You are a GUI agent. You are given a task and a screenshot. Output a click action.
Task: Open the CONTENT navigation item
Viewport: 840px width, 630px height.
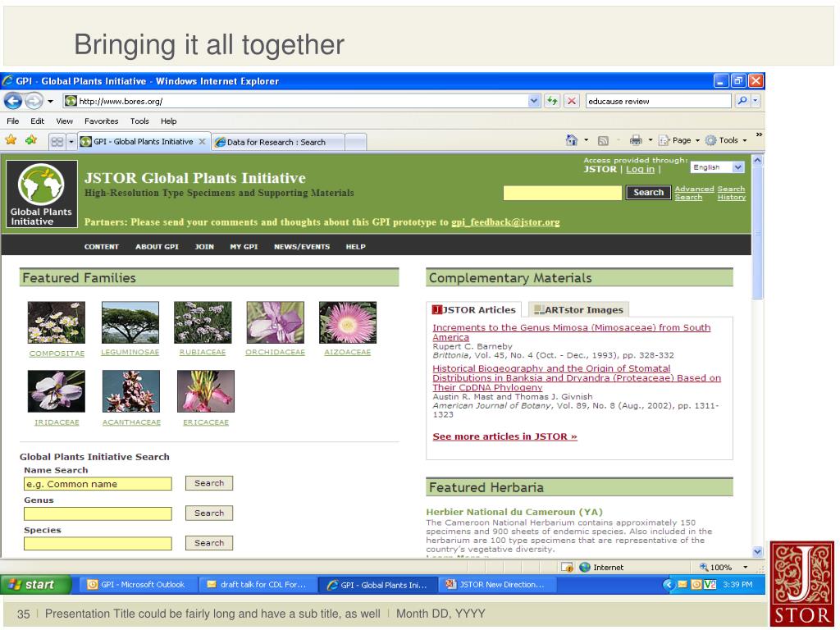click(x=101, y=246)
